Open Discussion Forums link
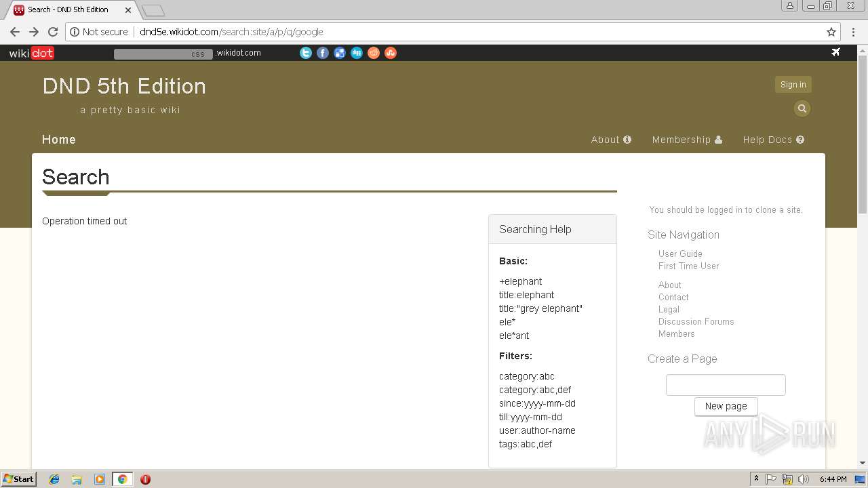Image resolution: width=868 pixels, height=488 pixels. point(696,321)
